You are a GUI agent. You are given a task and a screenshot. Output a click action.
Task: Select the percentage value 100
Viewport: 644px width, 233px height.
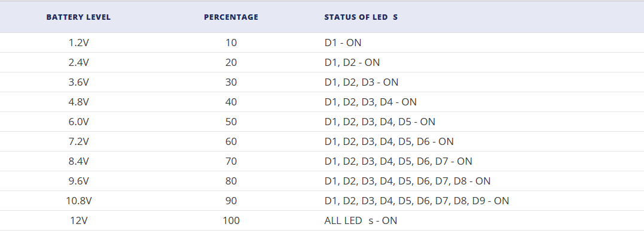point(231,220)
